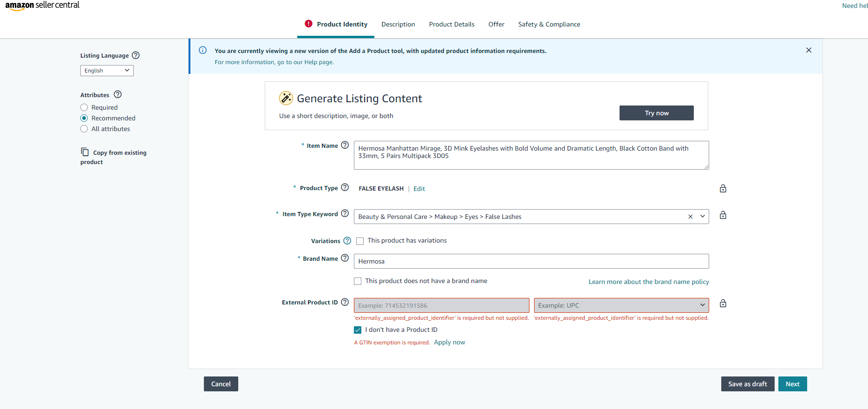Click the Copy from existing product icon
Viewport: 868px width, 409px height.
tap(85, 152)
